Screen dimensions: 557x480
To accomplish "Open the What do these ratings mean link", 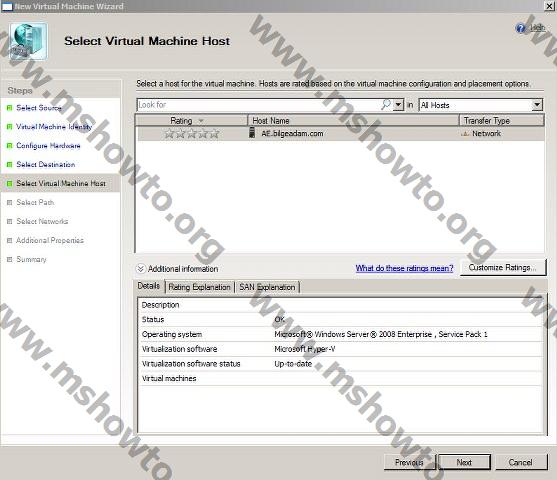I will coord(404,268).
